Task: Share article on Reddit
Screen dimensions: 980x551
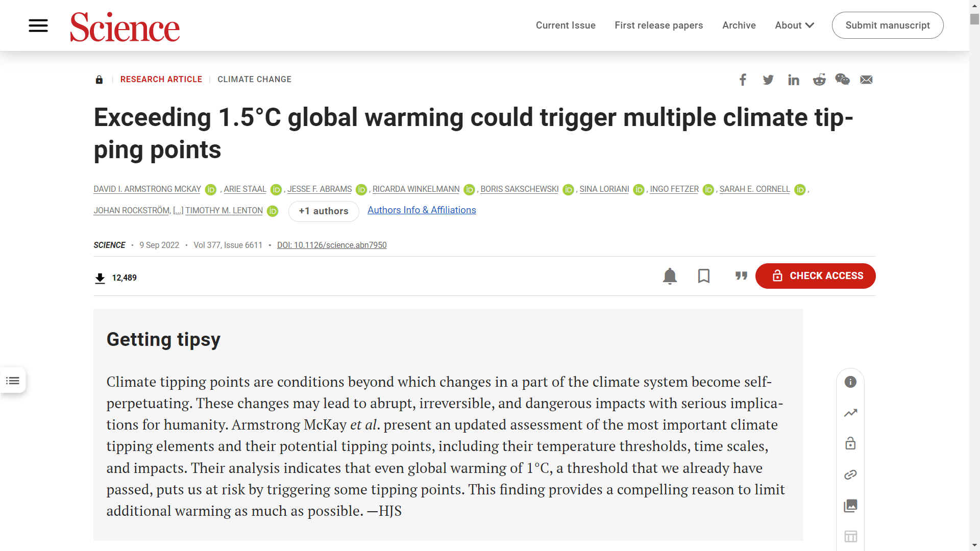Action: point(819,80)
